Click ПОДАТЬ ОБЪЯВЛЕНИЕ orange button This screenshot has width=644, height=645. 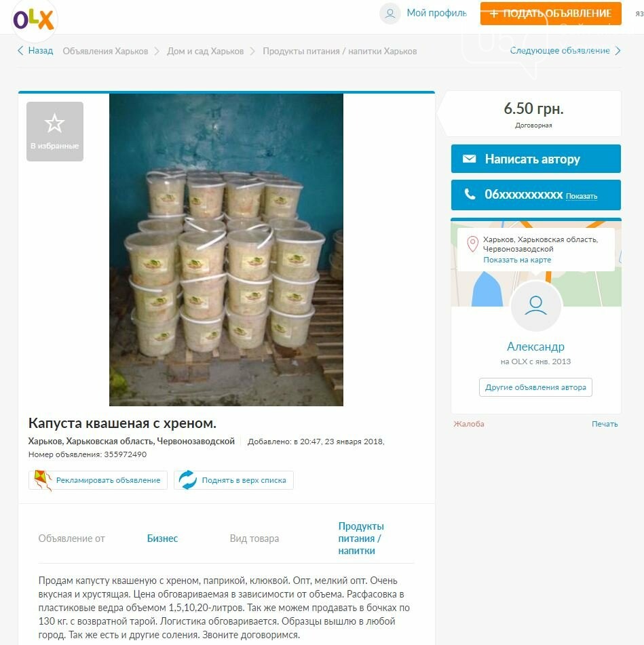point(550,13)
